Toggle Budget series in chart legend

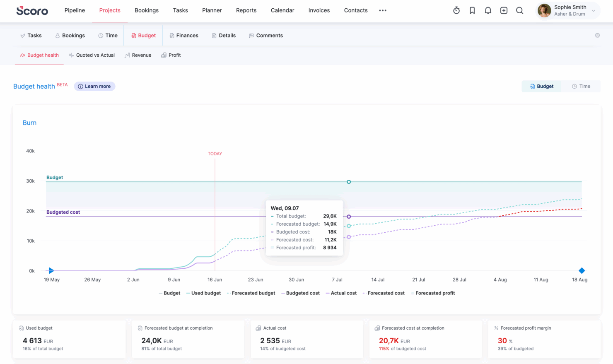(x=169, y=293)
